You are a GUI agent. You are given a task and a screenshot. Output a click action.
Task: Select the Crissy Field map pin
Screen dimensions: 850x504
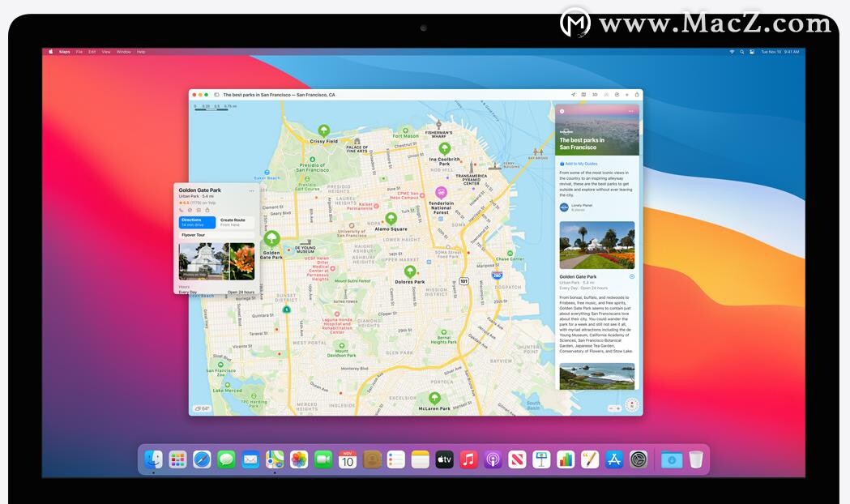click(x=323, y=130)
